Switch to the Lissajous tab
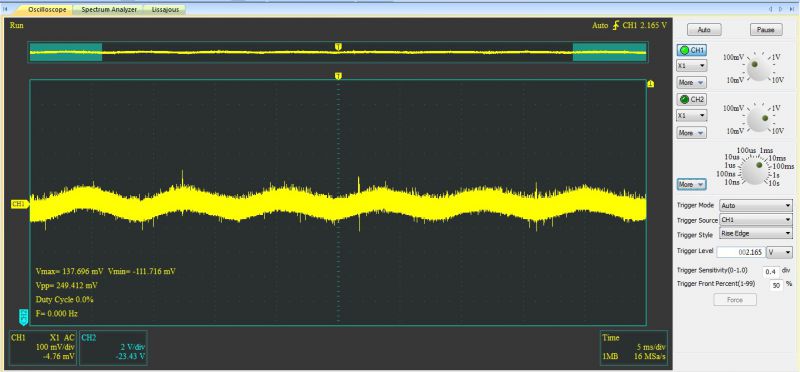This screenshot has height=372, width=800. 165,9
